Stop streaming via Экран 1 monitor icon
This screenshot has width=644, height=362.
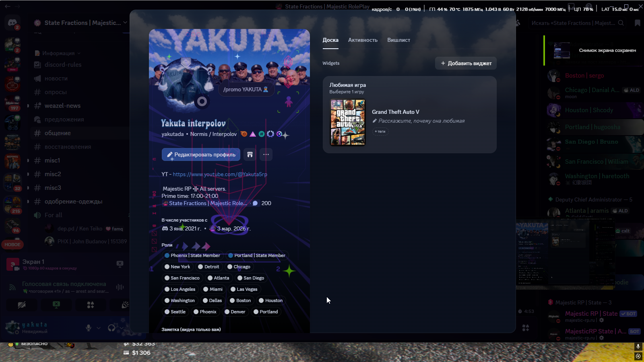(120, 264)
